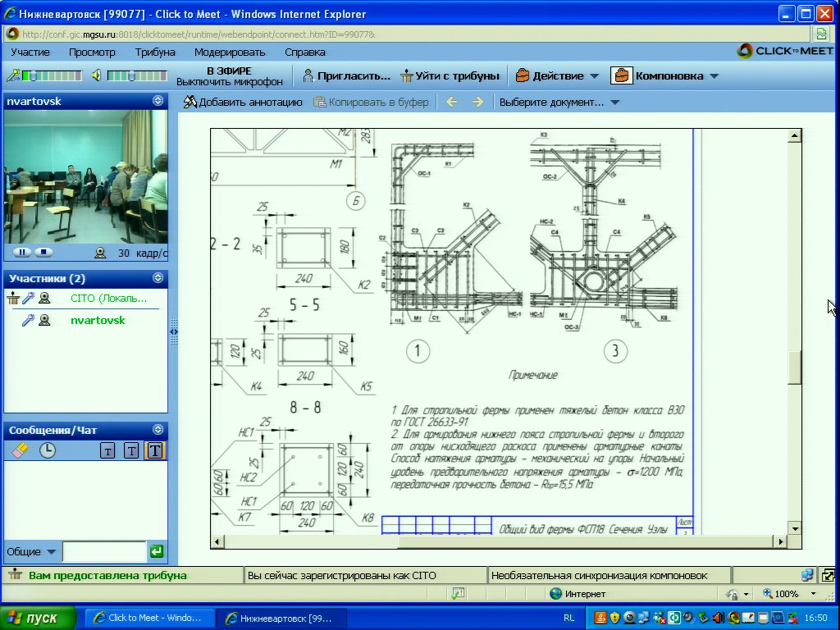The width and height of the screenshot is (840, 630).
Task: Click the Пригласить button
Action: tap(347, 75)
